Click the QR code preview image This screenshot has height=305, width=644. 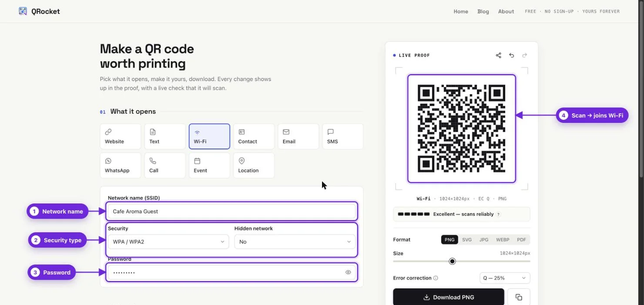click(462, 129)
